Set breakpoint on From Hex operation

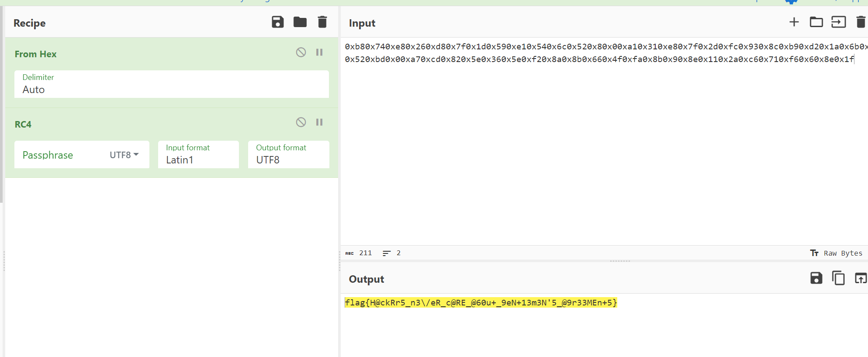[x=319, y=52]
